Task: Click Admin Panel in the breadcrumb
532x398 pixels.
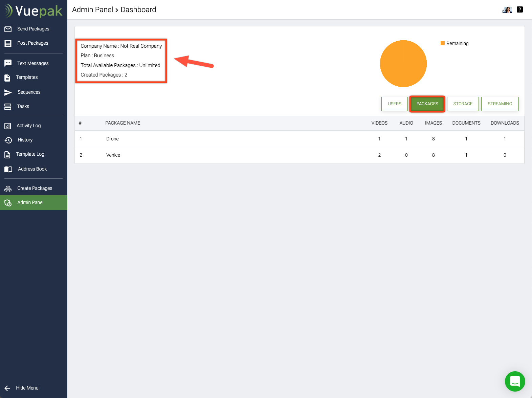Action: 92,9
